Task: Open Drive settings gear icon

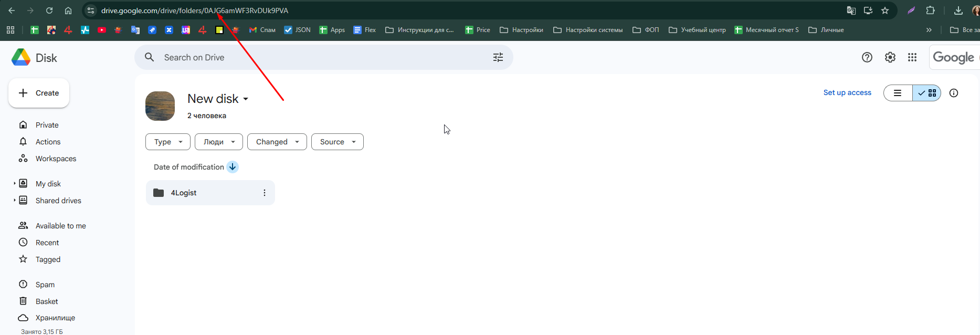Action: point(890,57)
